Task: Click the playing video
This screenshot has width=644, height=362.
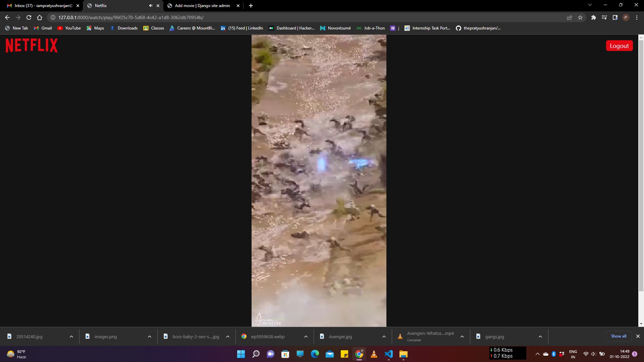Action: coord(319,181)
